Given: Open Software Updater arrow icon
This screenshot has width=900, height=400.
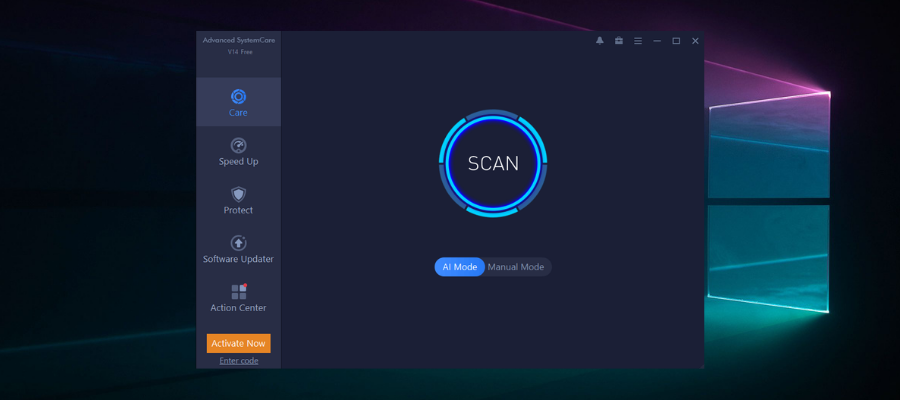Looking at the screenshot, I should click(238, 243).
